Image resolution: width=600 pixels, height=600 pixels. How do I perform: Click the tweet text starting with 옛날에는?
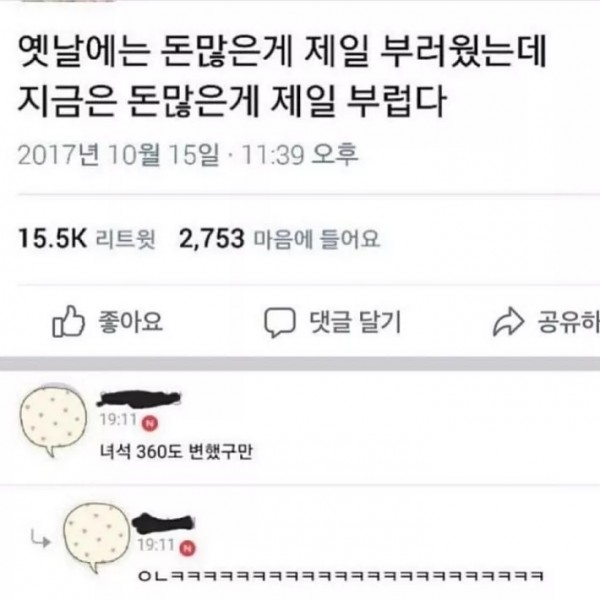click(x=282, y=76)
